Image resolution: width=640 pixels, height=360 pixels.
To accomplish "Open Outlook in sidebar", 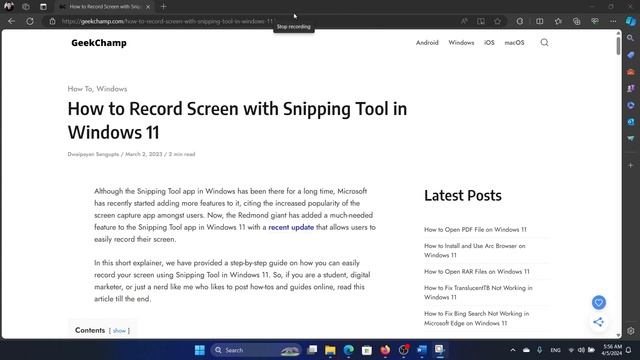I will (631, 122).
